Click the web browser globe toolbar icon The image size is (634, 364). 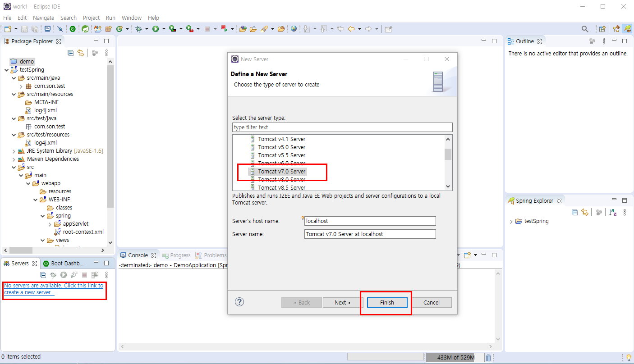point(294,29)
